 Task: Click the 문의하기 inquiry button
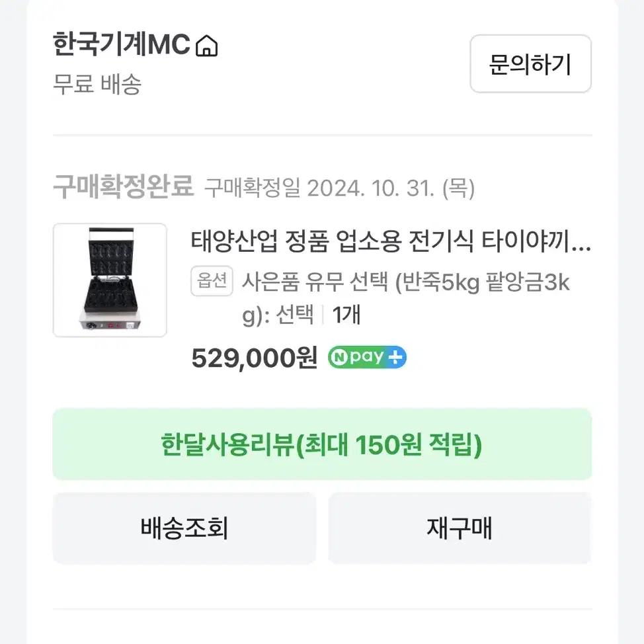coord(530,63)
